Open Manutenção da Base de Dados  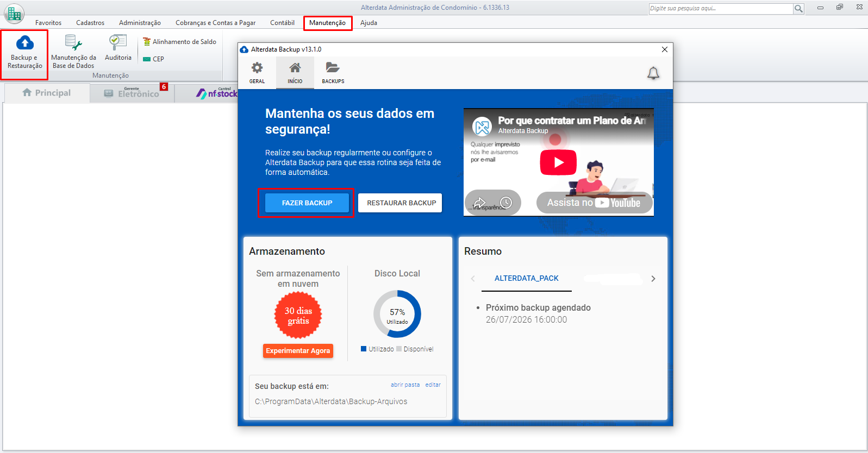tap(73, 53)
